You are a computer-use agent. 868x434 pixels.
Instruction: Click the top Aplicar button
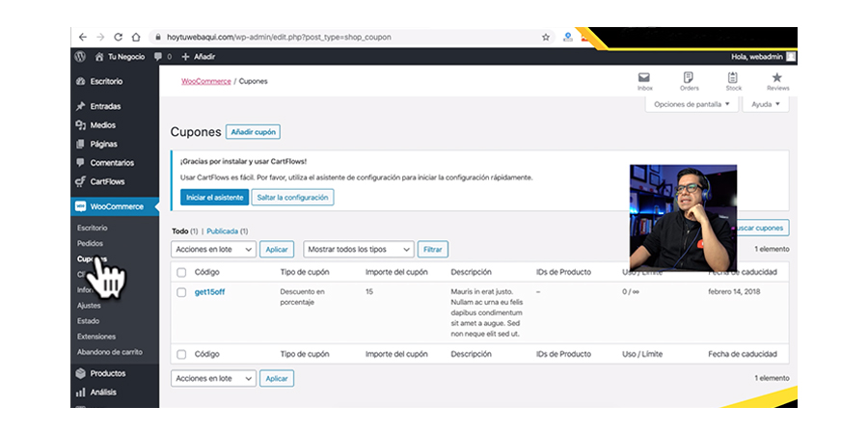(277, 249)
